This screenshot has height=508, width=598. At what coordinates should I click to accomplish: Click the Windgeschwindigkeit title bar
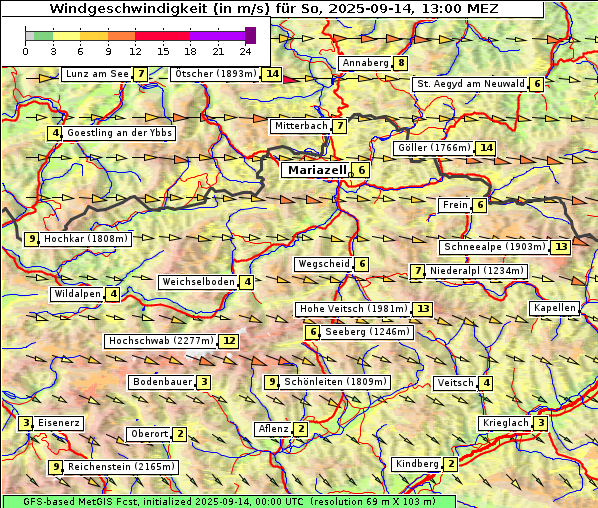273,9
